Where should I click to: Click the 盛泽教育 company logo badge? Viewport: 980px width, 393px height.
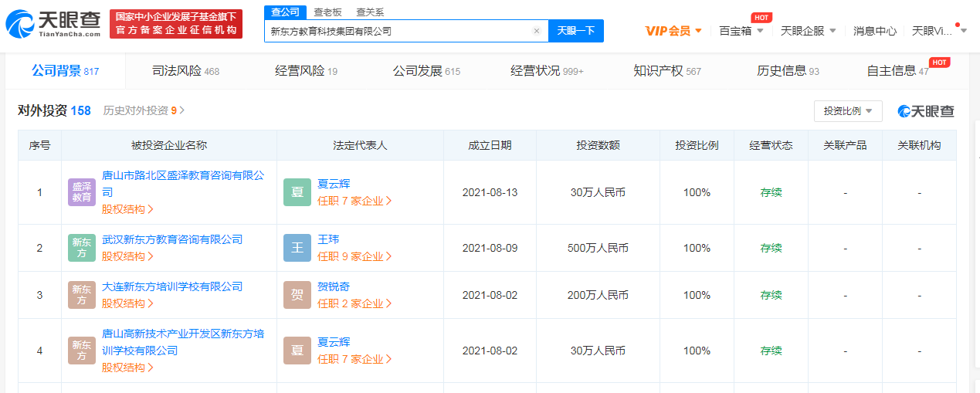pyautogui.click(x=82, y=192)
